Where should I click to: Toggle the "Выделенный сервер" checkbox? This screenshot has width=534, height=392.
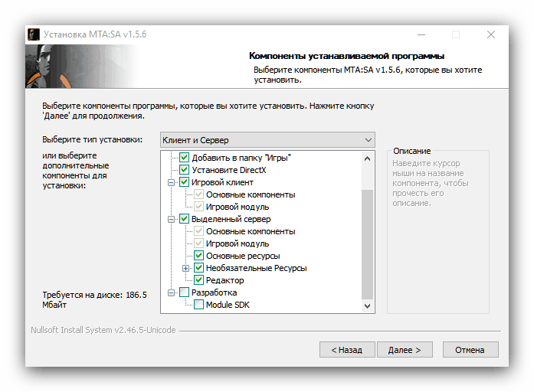pyautogui.click(x=184, y=219)
